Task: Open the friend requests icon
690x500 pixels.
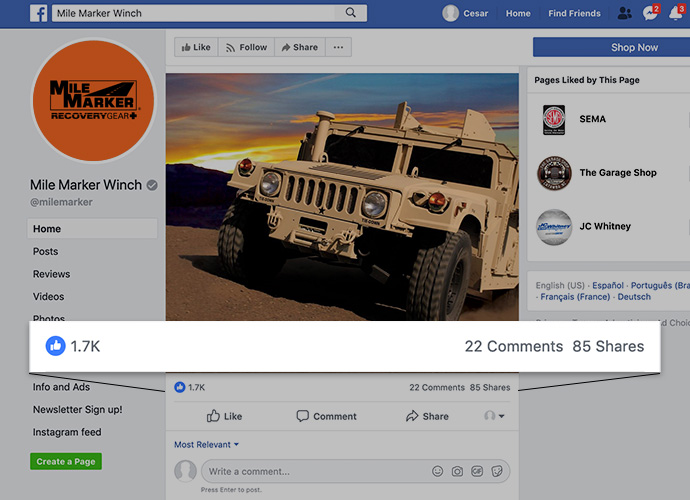Action: [624, 13]
